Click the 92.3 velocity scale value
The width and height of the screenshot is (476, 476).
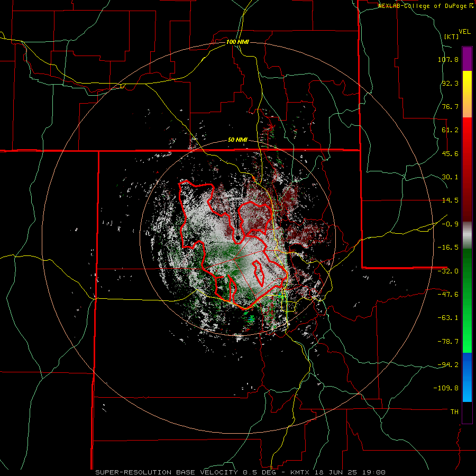pos(450,83)
